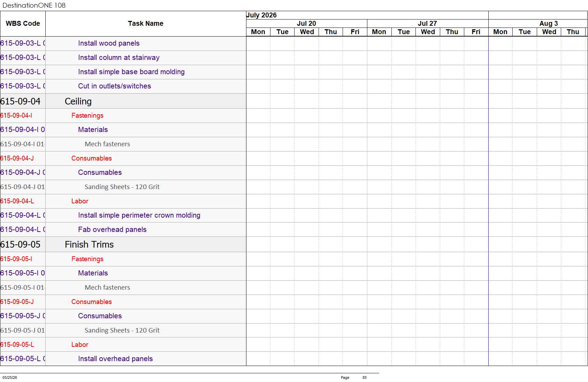588x382 pixels.
Task: Select Install overhead panels task
Action: [115, 359]
